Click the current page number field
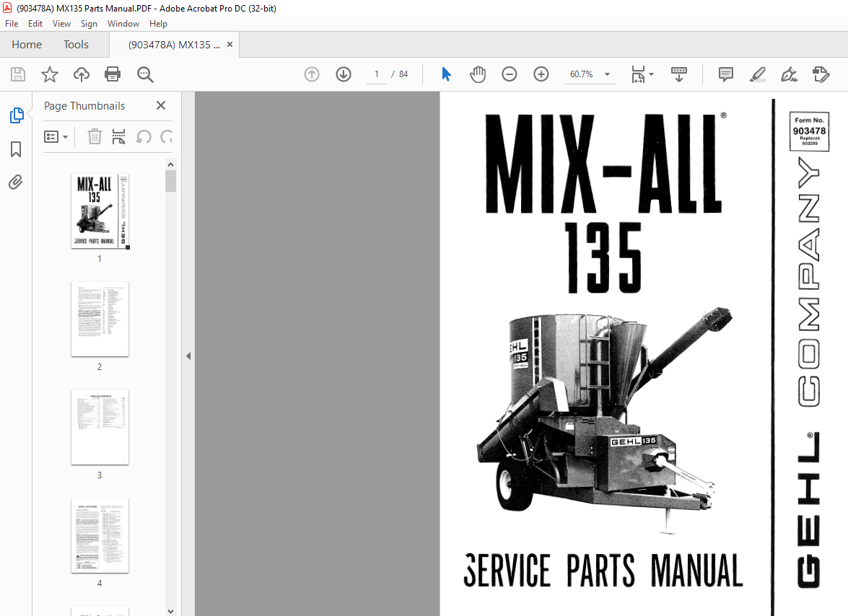Image resolution: width=848 pixels, height=616 pixels. (x=377, y=74)
